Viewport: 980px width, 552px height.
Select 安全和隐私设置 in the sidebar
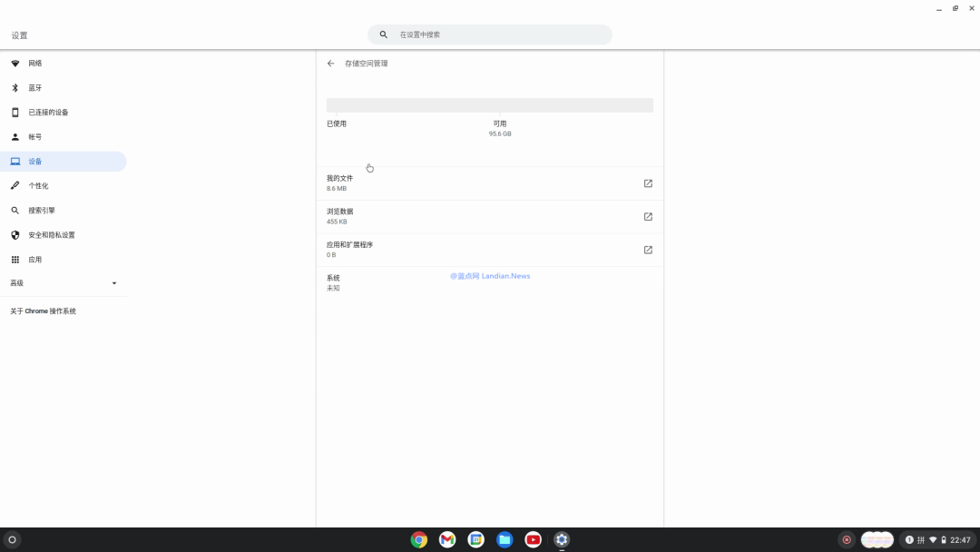[x=64, y=235]
